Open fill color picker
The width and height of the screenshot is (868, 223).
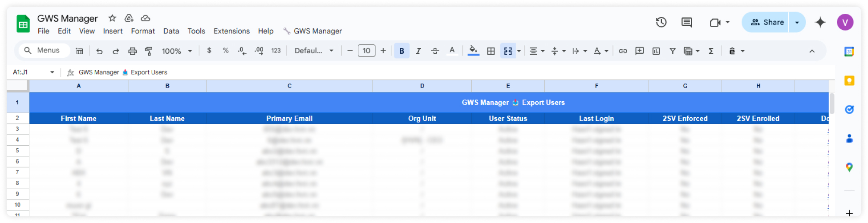pos(474,51)
